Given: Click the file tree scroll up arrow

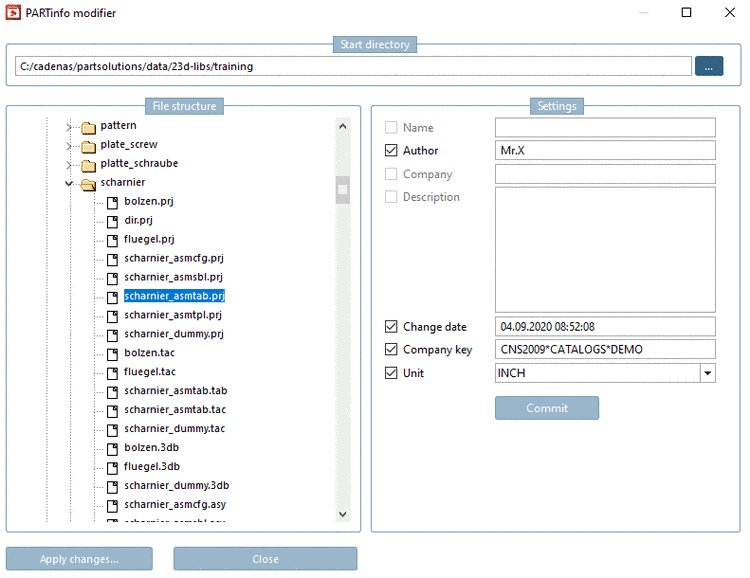Looking at the screenshot, I should tap(342, 126).
